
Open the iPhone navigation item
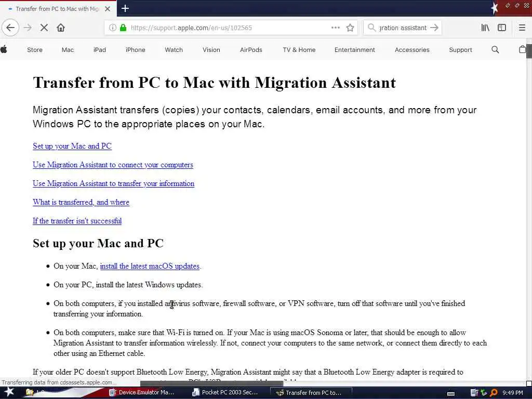pyautogui.click(x=136, y=50)
